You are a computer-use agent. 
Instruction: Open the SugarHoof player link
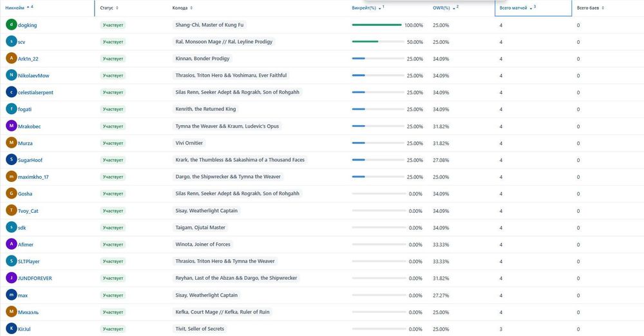click(30, 160)
